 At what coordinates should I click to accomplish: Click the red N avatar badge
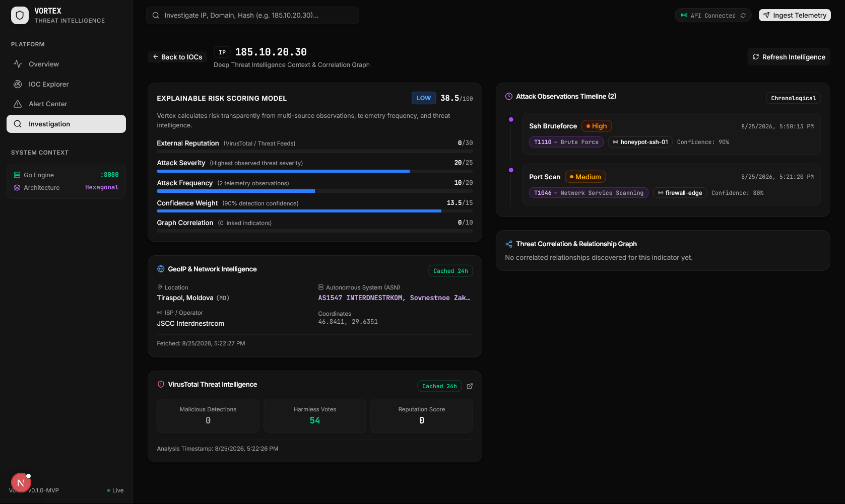tap(21, 483)
